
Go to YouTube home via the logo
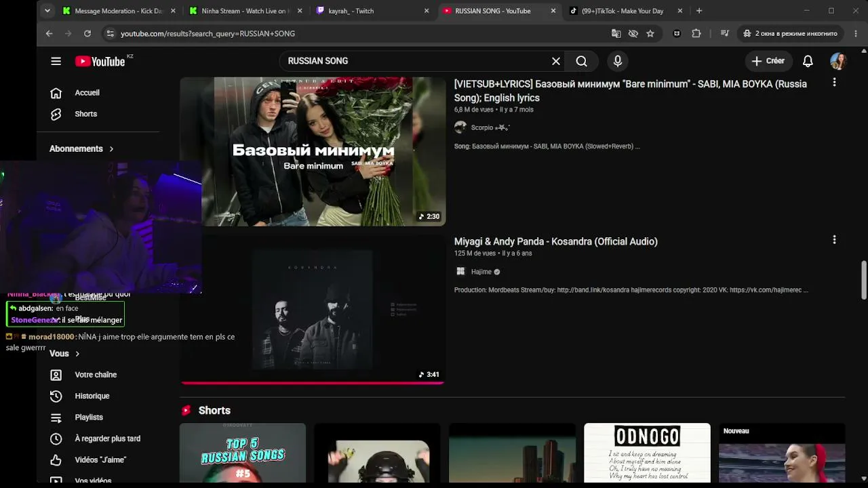pos(100,62)
